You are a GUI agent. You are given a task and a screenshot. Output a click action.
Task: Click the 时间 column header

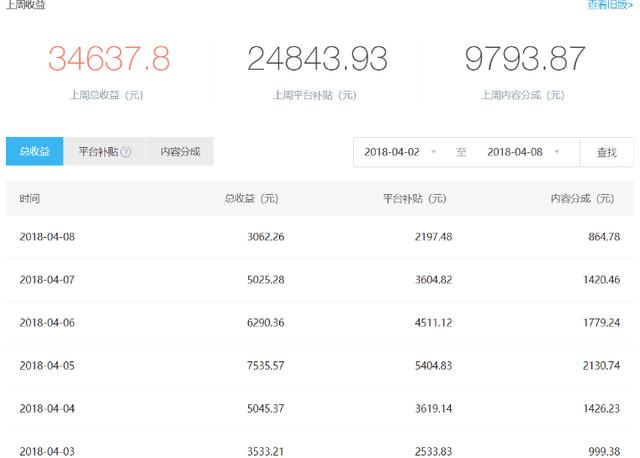(x=30, y=199)
